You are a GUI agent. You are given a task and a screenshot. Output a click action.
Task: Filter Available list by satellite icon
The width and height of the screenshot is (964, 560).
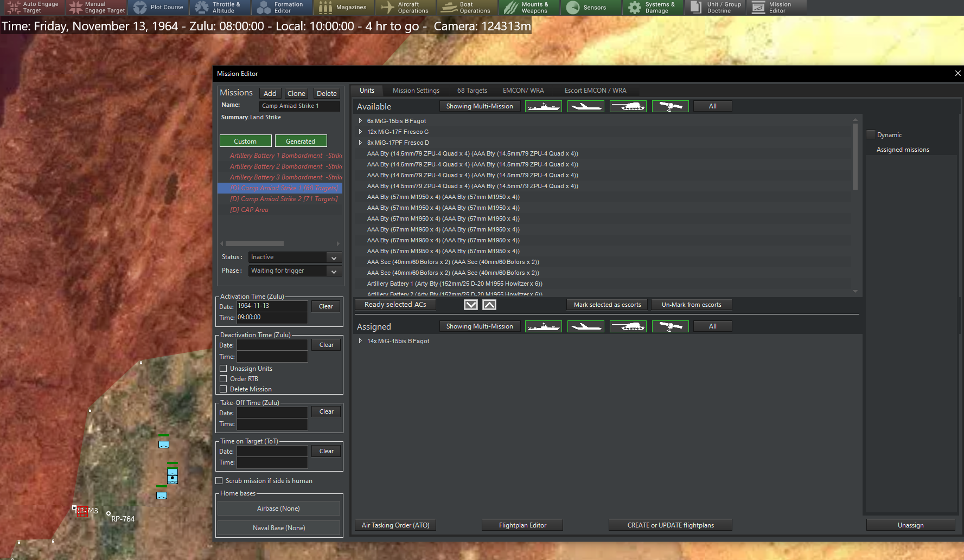670,106
